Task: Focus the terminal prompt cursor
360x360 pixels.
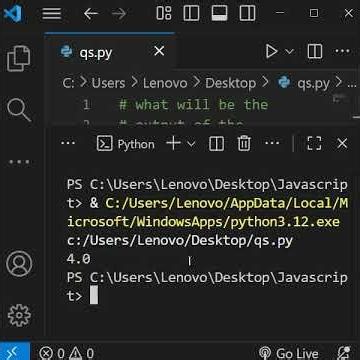Action: [x=94, y=296]
